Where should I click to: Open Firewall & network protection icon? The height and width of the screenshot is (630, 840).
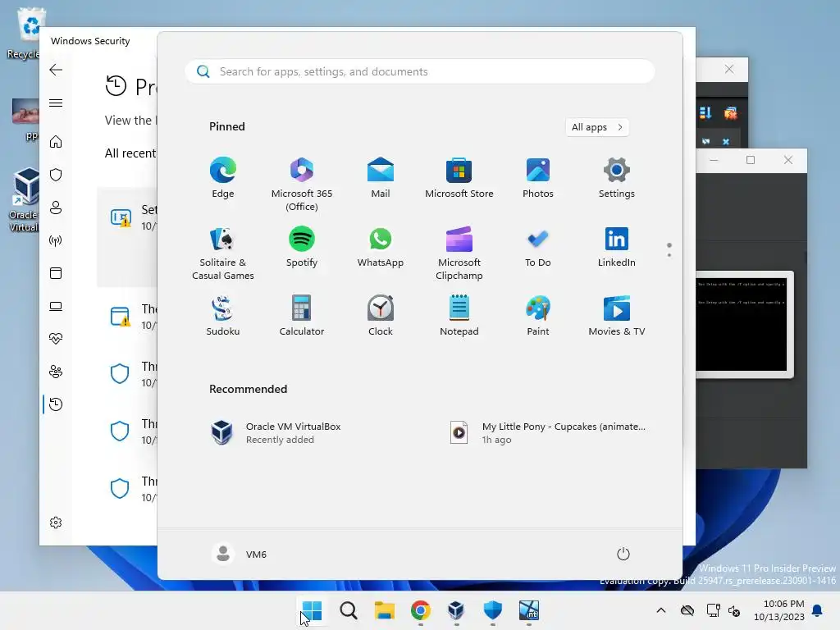[x=56, y=240]
